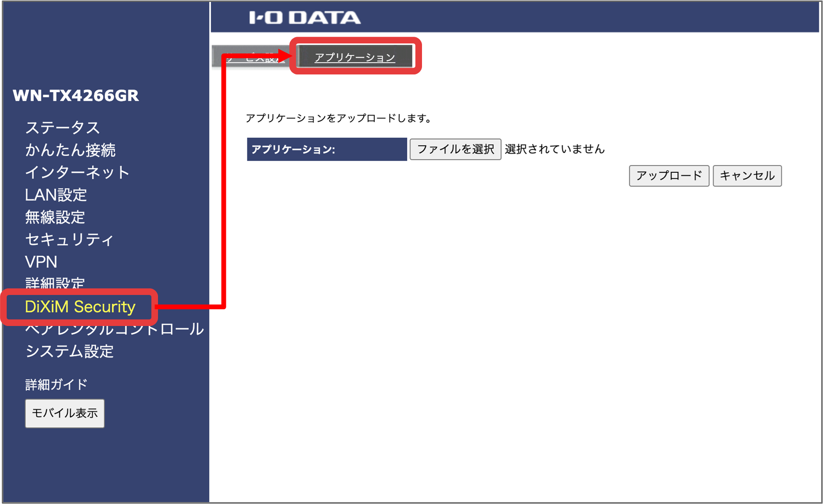The image size is (823, 504).
Task: Click the 選択されていません file status text
Action: point(555,149)
